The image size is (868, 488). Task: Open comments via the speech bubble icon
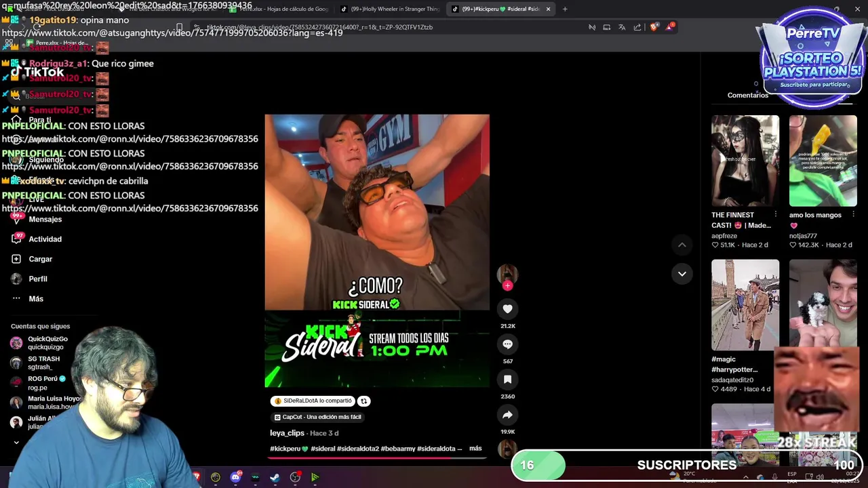507,344
